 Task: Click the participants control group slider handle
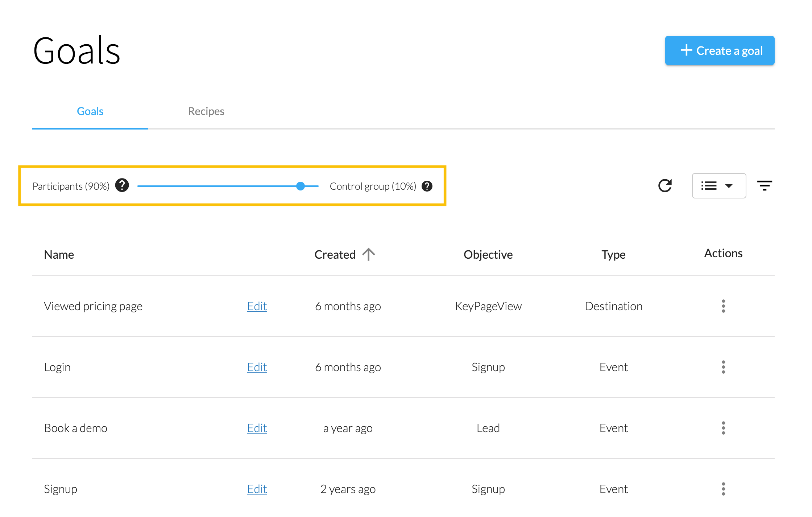[301, 186]
